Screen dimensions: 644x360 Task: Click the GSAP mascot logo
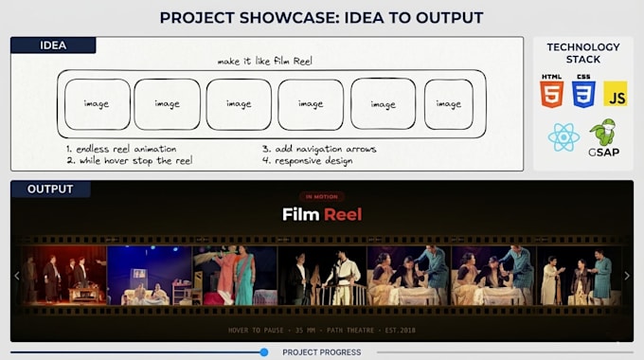pos(603,137)
